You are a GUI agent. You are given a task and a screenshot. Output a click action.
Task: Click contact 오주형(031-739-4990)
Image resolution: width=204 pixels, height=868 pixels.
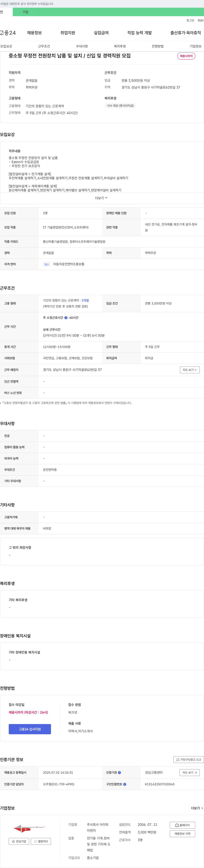click(x=58, y=784)
